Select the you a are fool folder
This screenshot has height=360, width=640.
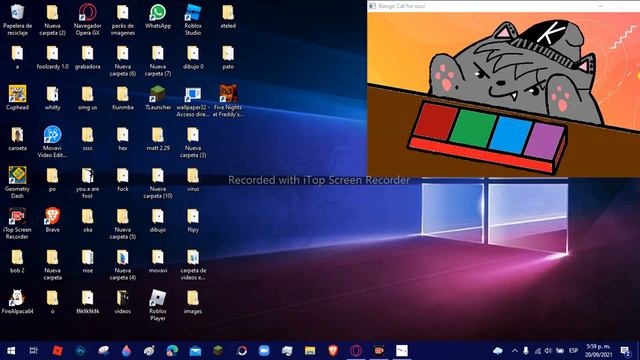click(87, 183)
